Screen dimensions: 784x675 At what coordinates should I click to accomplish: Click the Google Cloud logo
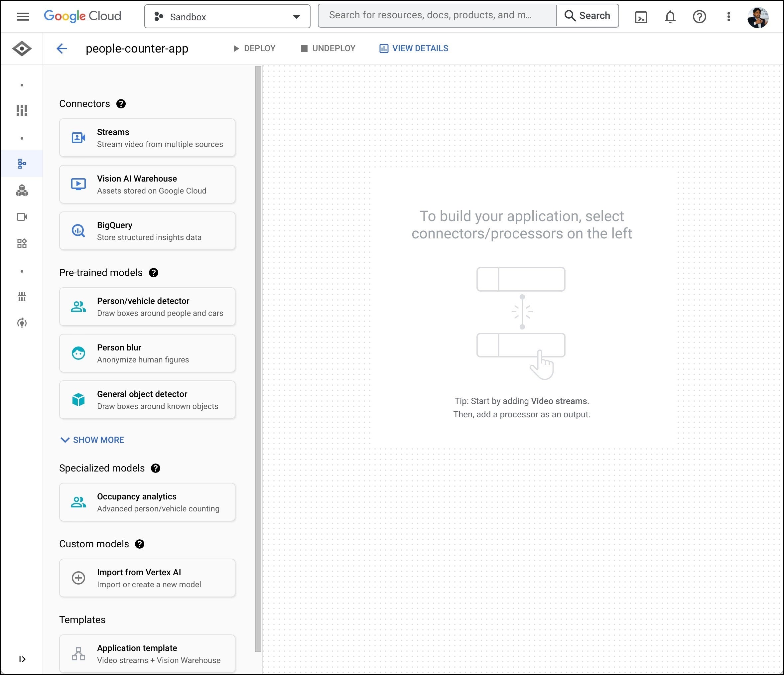(x=82, y=16)
